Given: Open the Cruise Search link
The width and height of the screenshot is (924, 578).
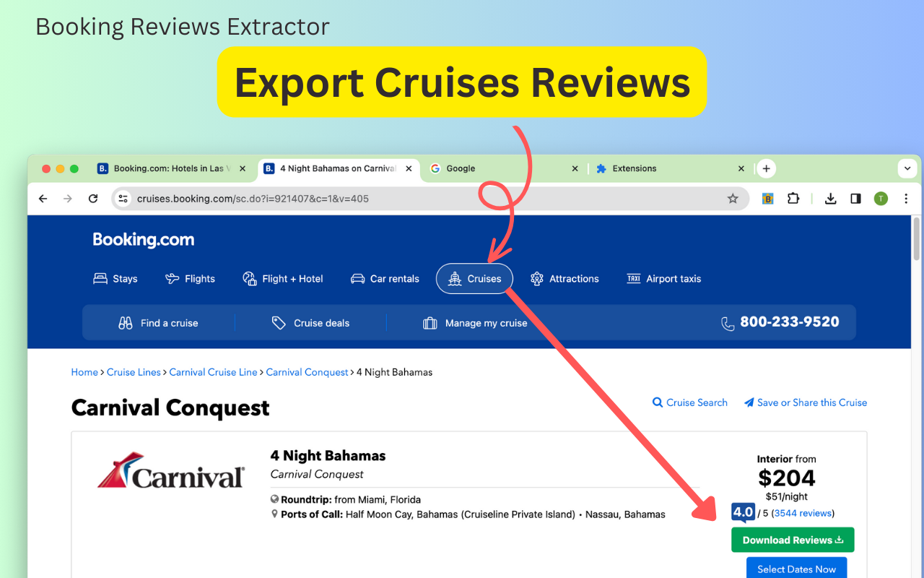Looking at the screenshot, I should tap(690, 402).
